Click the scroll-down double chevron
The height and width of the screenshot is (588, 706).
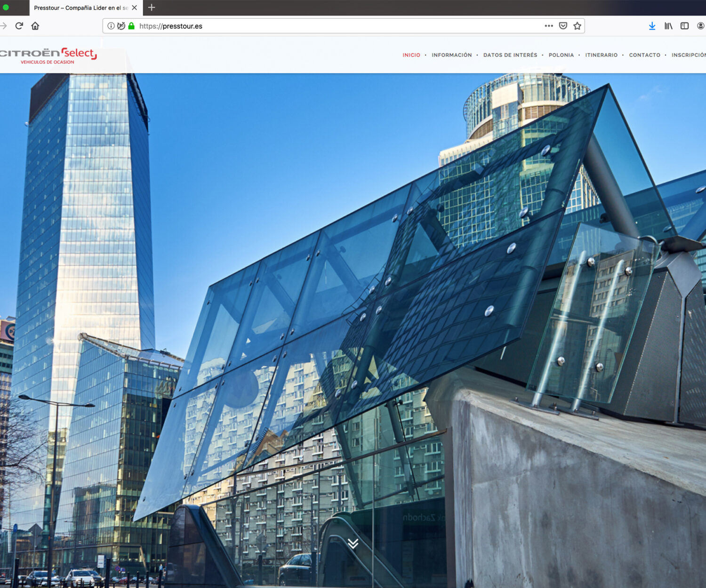[353, 544]
